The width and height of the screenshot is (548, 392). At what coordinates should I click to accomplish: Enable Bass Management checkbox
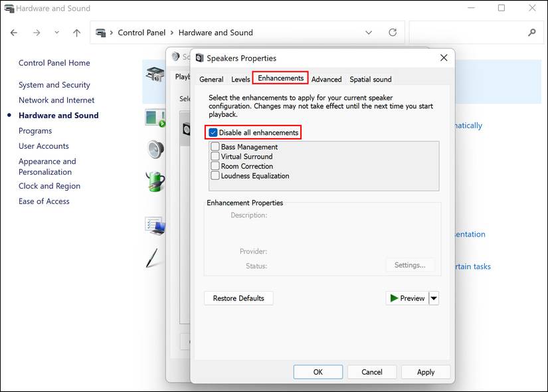point(215,147)
